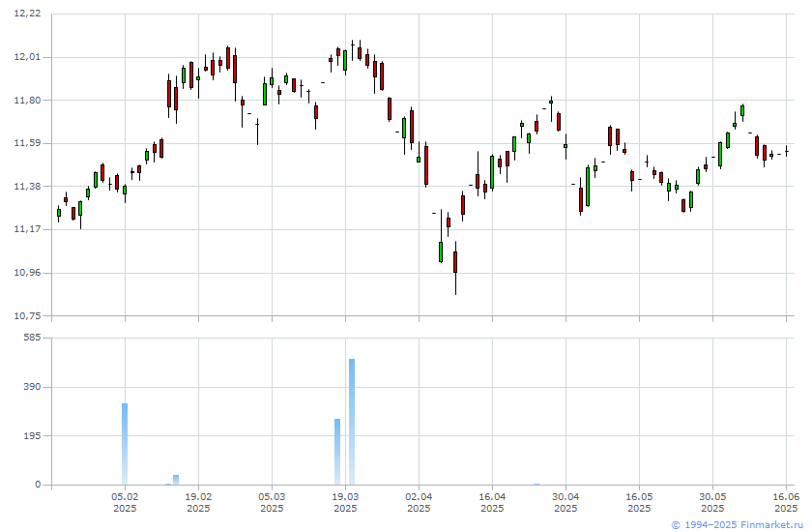Select the volume axis label 0
Viewport: 812px width, 532px height.
click(x=38, y=485)
